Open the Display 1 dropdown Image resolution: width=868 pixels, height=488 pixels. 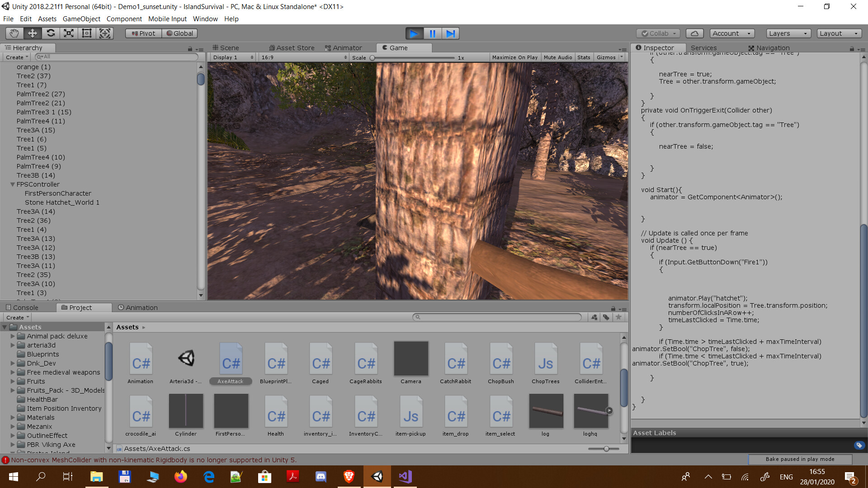tap(231, 57)
